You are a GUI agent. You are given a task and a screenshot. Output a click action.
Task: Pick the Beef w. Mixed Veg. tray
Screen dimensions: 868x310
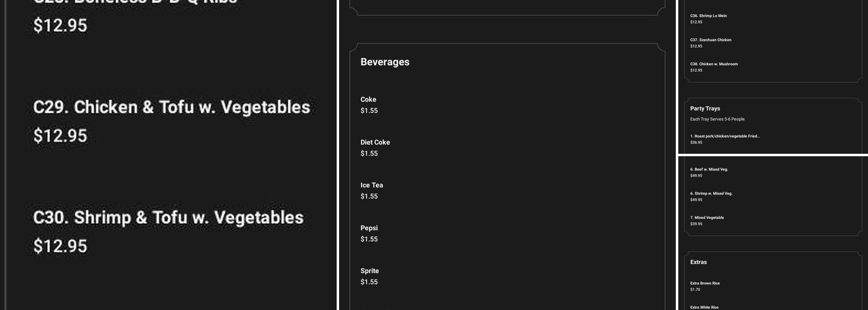tap(709, 169)
